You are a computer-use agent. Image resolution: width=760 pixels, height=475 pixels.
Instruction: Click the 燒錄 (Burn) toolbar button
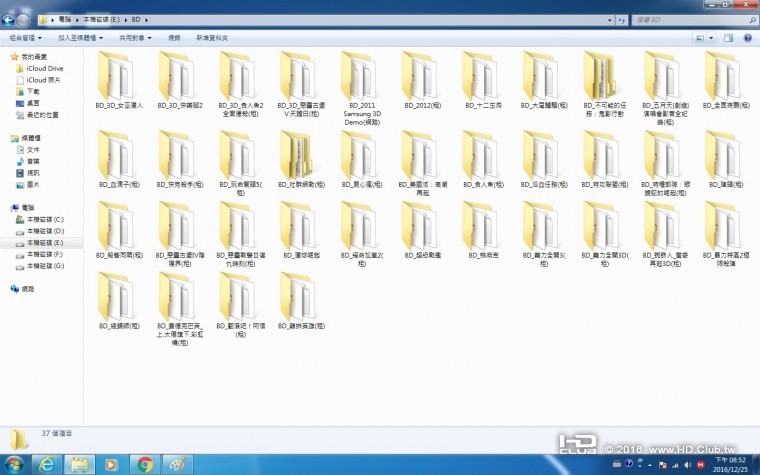click(174, 38)
